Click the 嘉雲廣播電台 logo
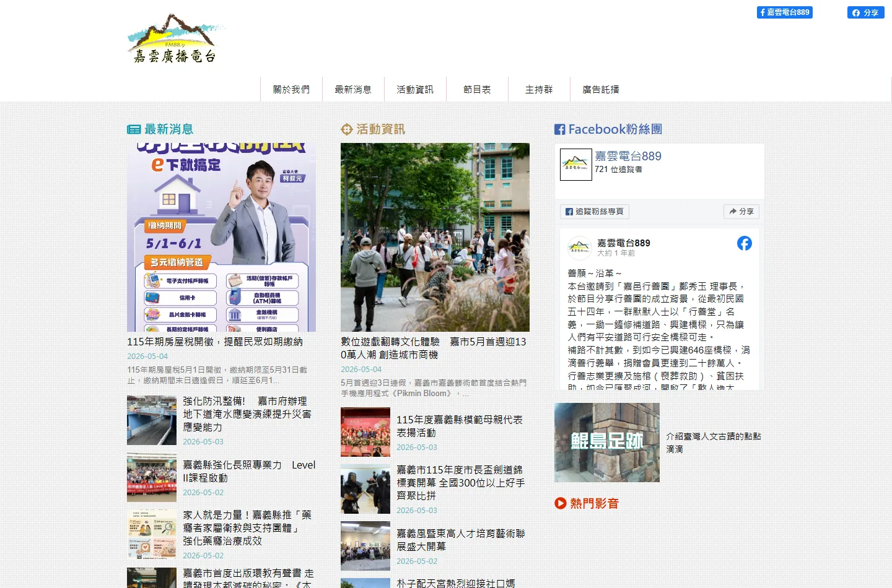The image size is (892, 588). tap(177, 38)
